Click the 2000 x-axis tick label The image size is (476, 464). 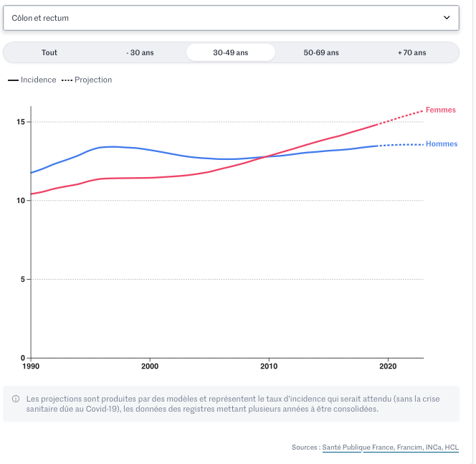coord(149,366)
